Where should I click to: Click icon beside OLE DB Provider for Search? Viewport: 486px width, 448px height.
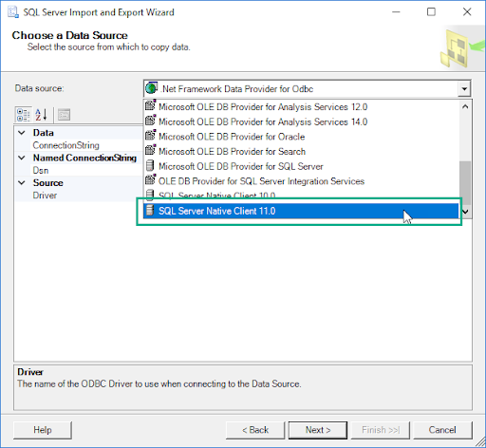point(151,150)
